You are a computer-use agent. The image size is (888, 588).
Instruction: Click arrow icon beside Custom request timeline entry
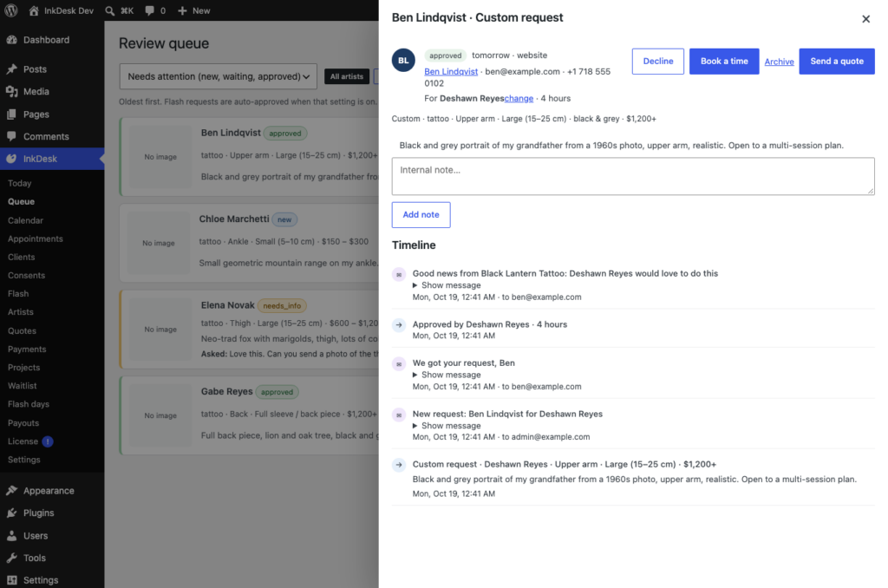click(399, 465)
